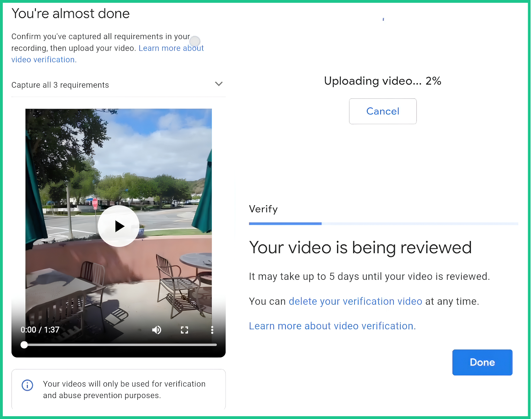Open the video's three-dot options menu
Image resolution: width=532 pixels, height=419 pixels.
point(212,330)
